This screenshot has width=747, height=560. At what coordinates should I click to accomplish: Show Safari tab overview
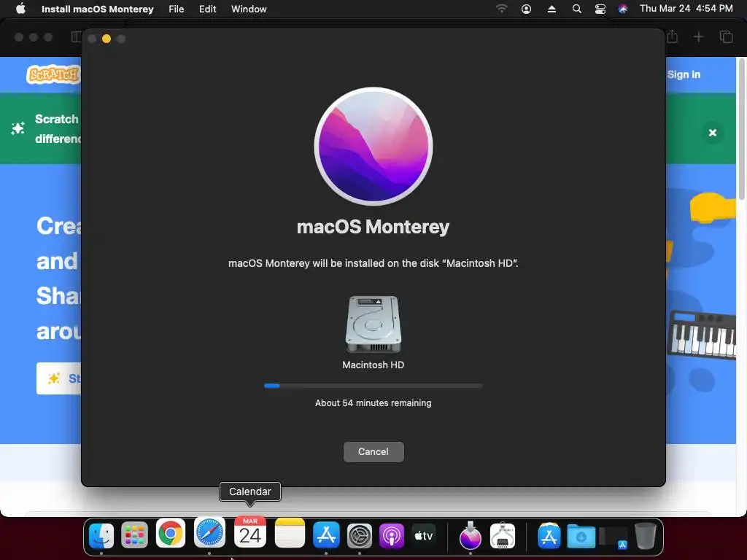click(x=726, y=36)
